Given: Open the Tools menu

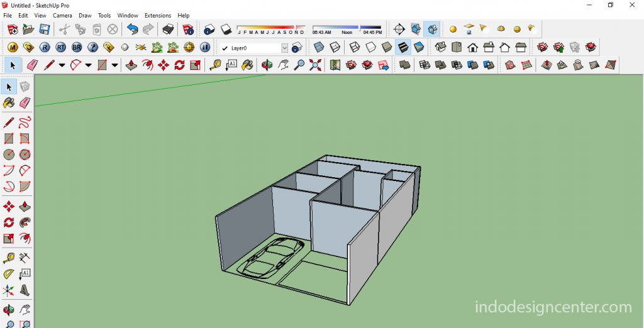Looking at the screenshot, I should 104,15.
